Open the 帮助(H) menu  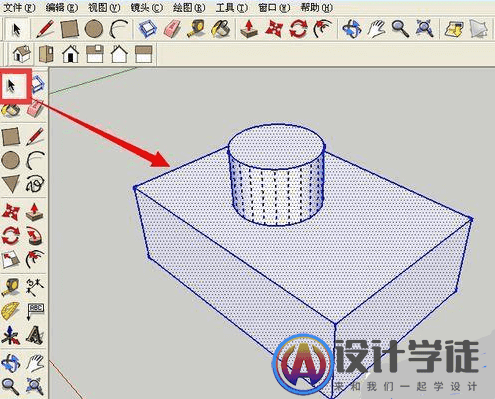(x=316, y=7)
